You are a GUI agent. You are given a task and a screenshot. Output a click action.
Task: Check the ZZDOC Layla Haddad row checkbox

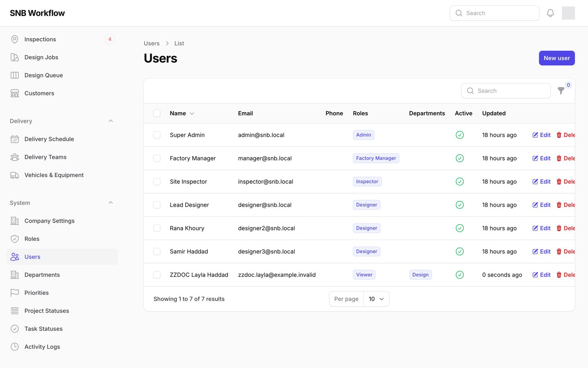click(x=157, y=275)
